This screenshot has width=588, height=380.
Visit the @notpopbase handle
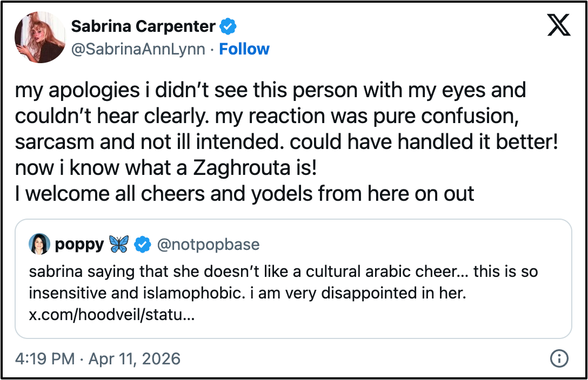click(208, 245)
